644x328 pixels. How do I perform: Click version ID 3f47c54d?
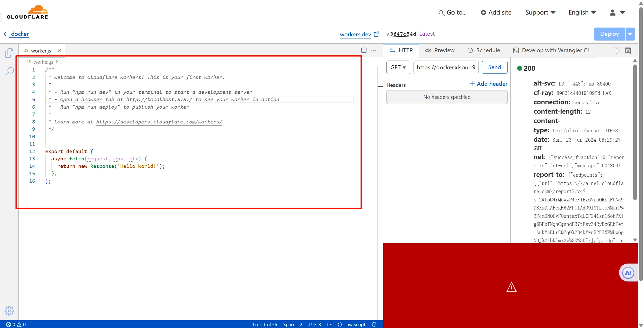click(x=403, y=34)
